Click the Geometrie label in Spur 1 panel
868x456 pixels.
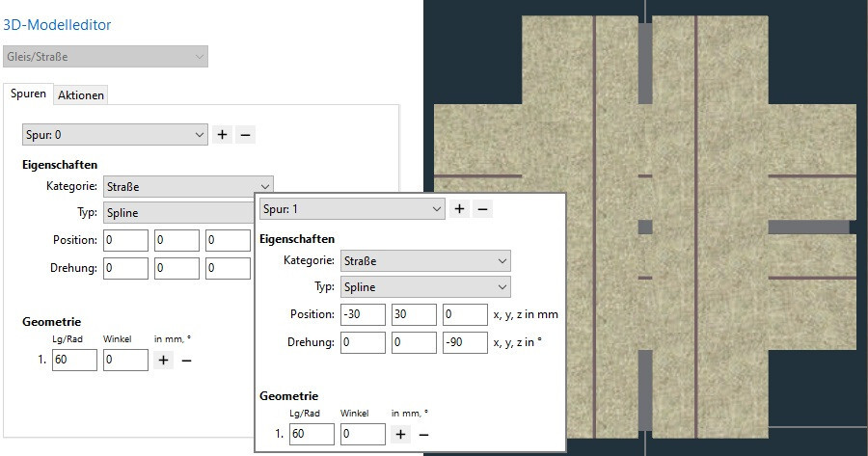(x=289, y=395)
